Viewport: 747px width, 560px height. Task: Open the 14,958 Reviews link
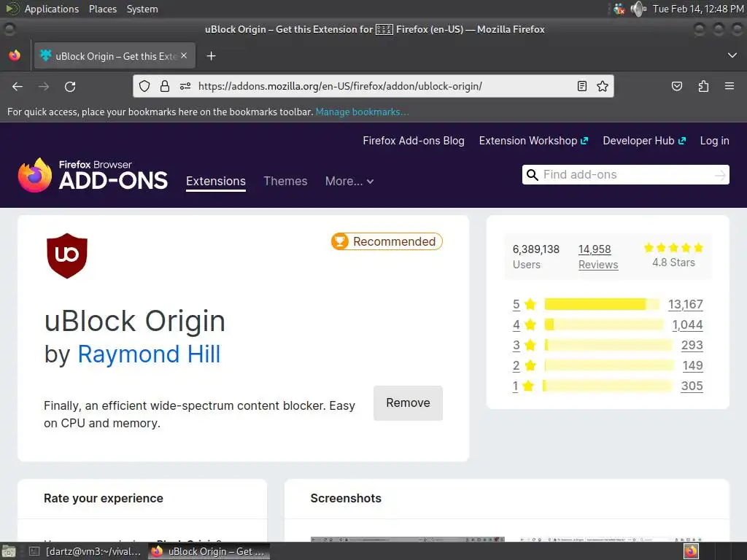click(598, 257)
